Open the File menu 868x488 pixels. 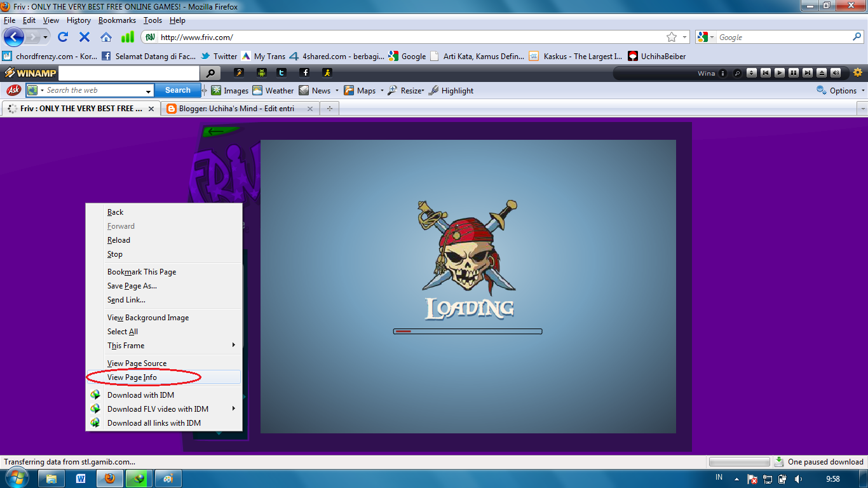[10, 20]
